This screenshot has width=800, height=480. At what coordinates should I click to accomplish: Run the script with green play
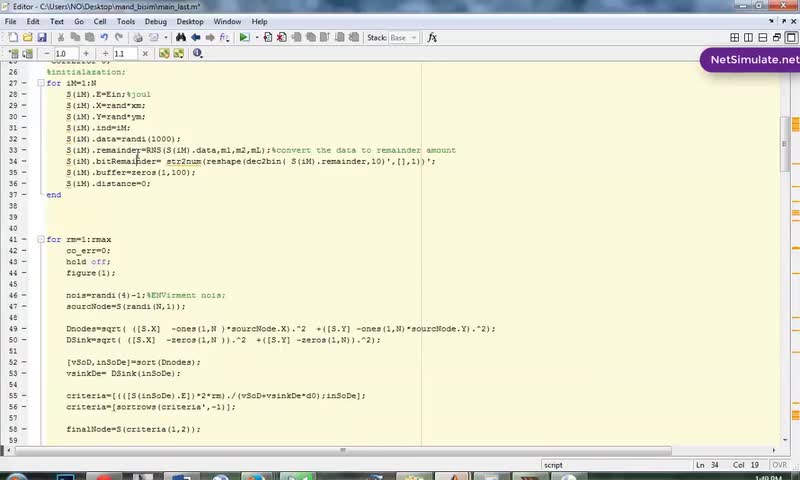tap(244, 37)
